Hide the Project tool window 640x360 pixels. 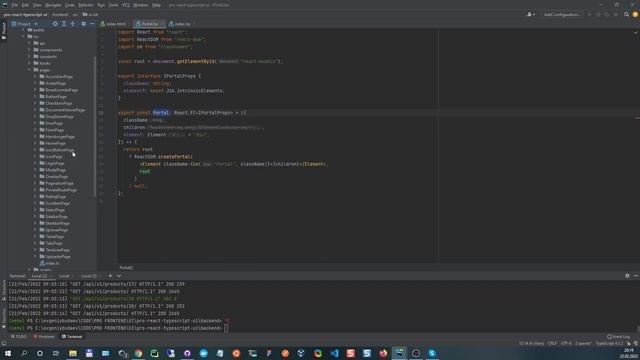[92, 24]
